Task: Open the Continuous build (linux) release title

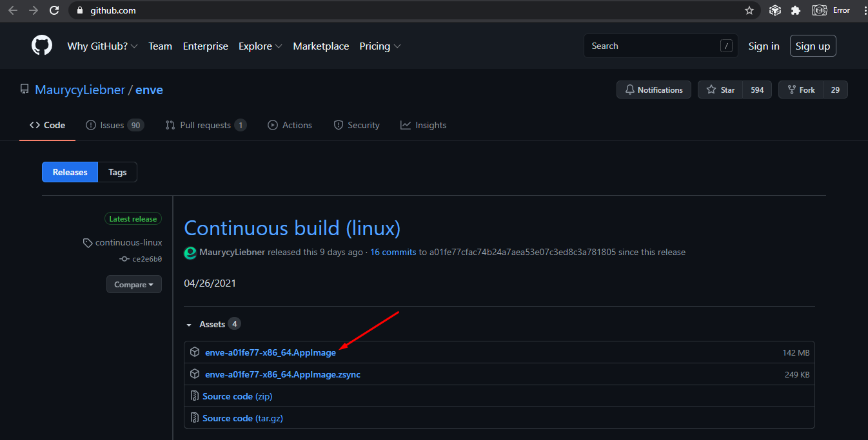Action: click(x=292, y=228)
